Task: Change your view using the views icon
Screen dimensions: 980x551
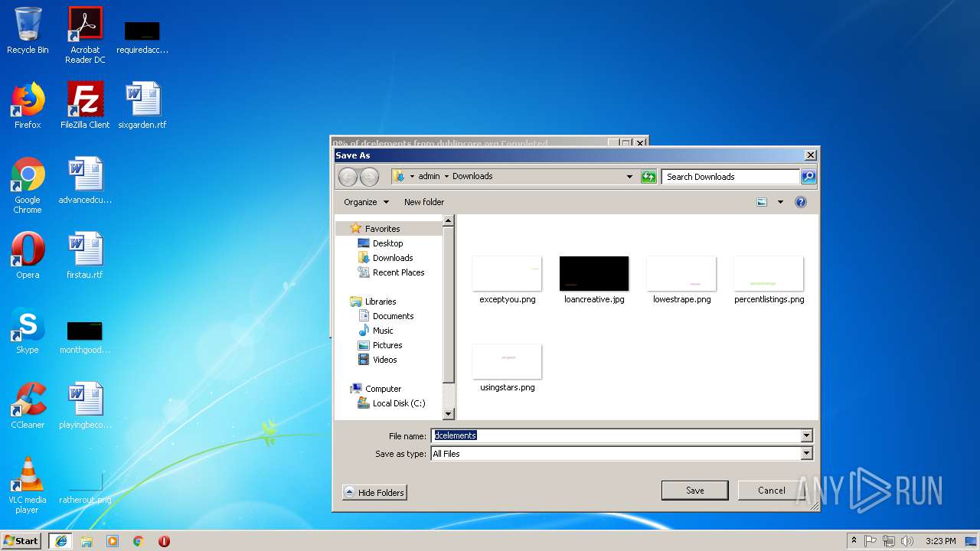Action: pos(762,202)
